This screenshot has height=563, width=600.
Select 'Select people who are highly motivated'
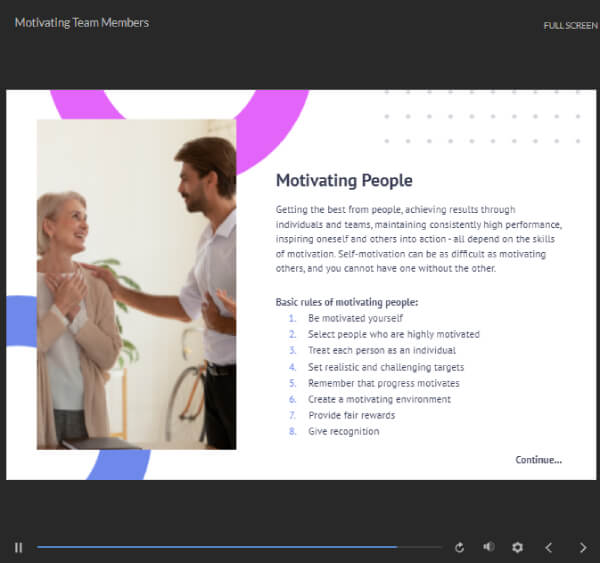[x=393, y=334]
